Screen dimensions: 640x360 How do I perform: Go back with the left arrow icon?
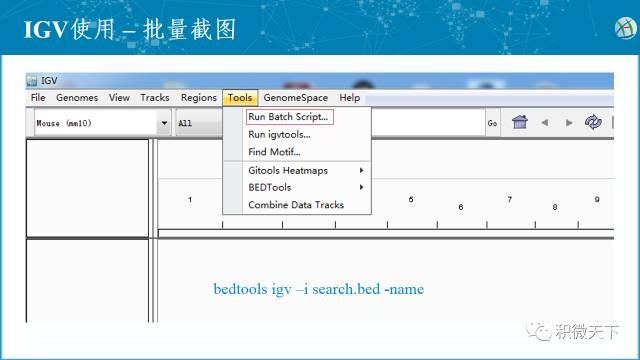(544, 122)
